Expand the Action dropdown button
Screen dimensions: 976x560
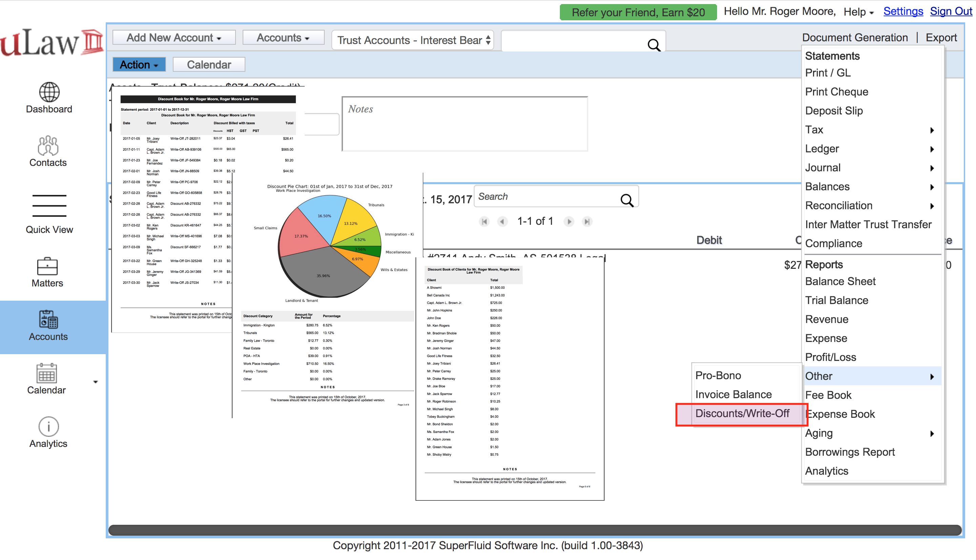(x=139, y=65)
